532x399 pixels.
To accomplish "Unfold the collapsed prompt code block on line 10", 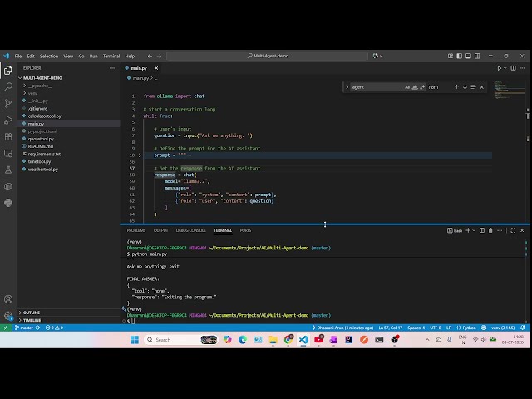I will [140, 155].
